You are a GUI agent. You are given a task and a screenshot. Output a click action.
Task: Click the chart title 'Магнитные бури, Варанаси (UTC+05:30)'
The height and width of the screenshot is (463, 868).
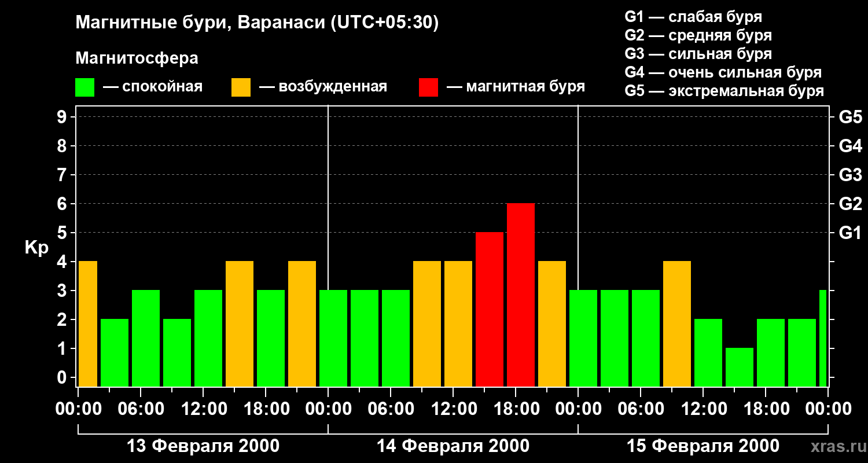[258, 23]
